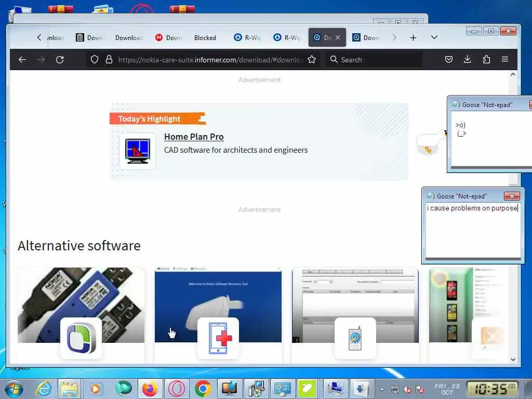The height and width of the screenshot is (399, 532).
Task: Switch to Down tab with building icon
Action: pos(89,37)
